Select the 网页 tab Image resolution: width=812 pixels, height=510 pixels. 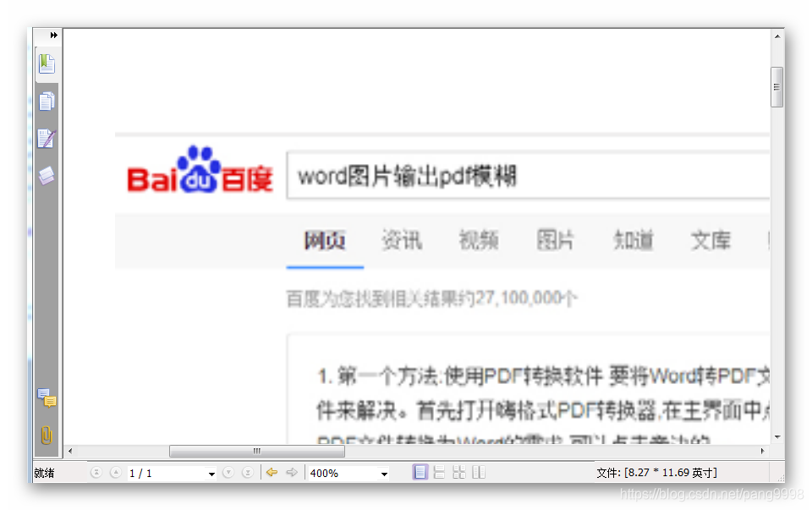click(325, 241)
